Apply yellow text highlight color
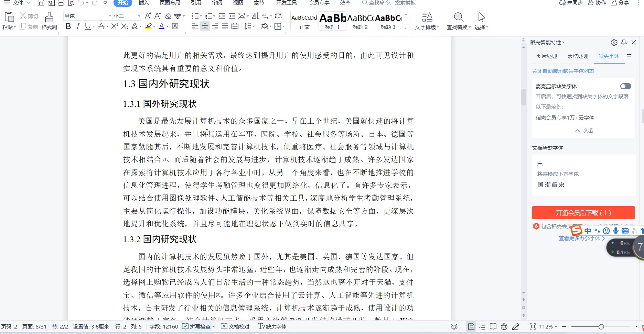The height and width of the screenshot is (334, 644). [148, 26]
